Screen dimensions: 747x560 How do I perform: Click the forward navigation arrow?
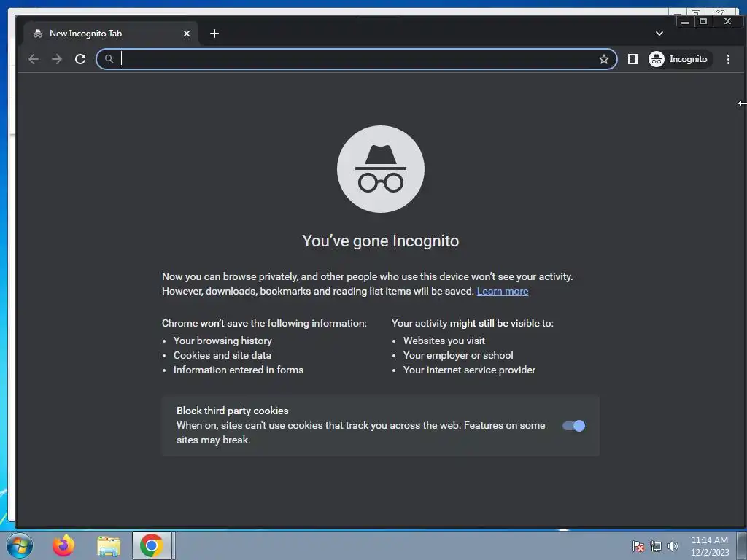(57, 59)
